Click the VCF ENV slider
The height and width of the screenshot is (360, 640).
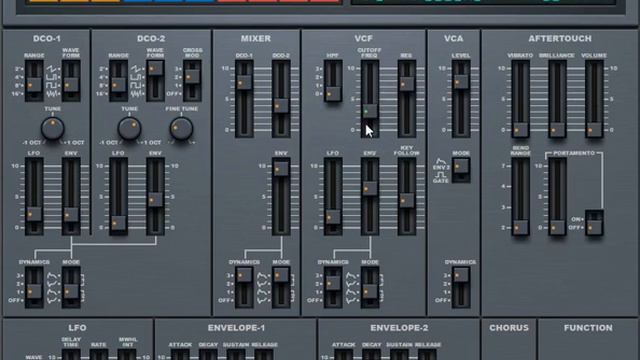coord(370,197)
